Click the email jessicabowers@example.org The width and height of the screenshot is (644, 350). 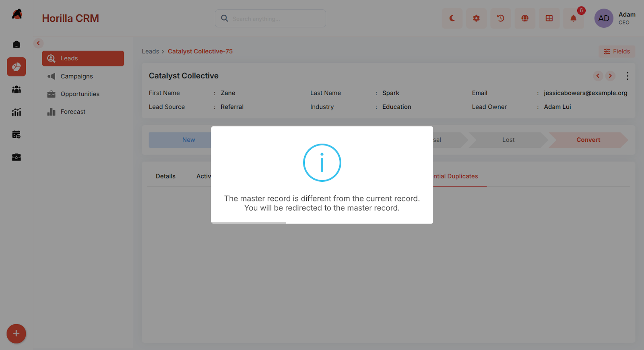(586, 93)
